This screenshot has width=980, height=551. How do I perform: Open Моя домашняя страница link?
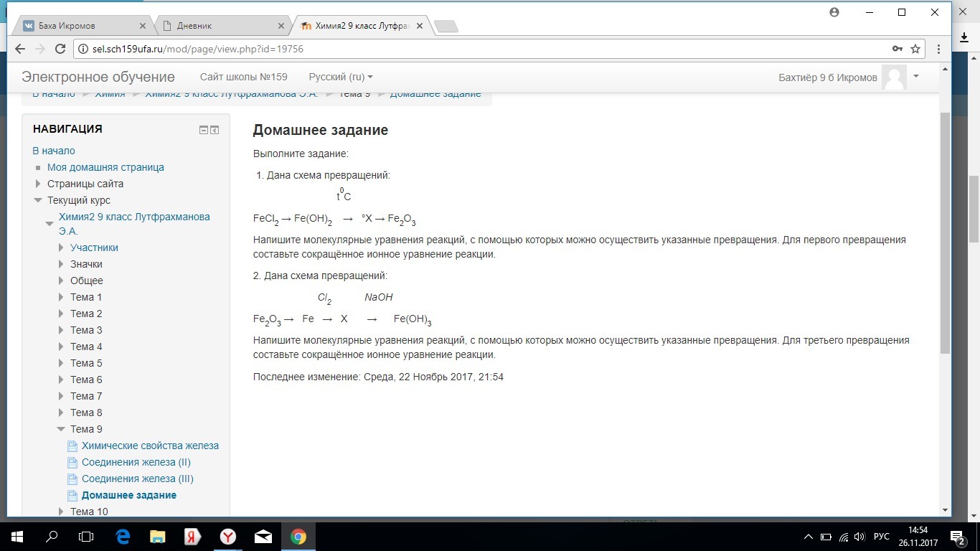pos(105,167)
